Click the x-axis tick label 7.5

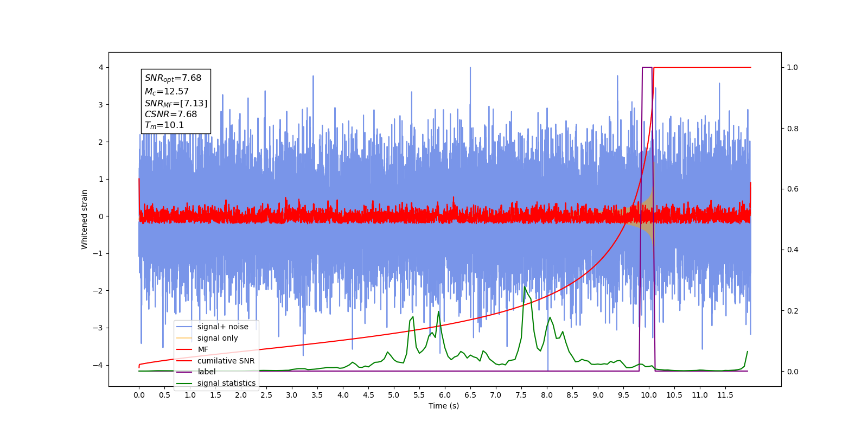521,395
